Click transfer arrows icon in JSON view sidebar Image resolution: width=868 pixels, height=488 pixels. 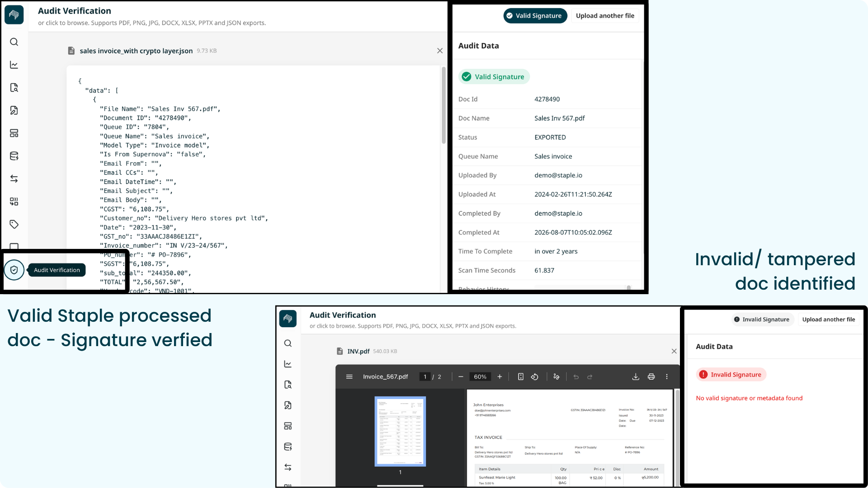point(14,179)
